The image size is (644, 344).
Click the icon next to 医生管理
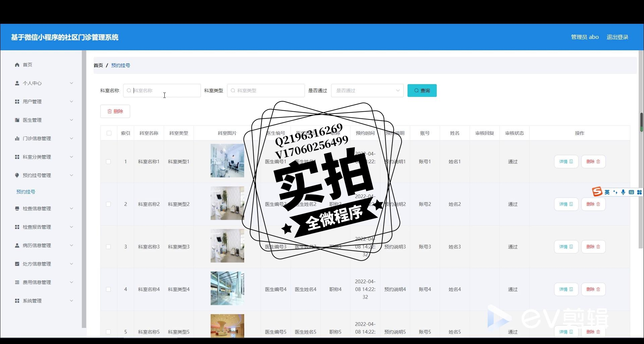(17, 120)
